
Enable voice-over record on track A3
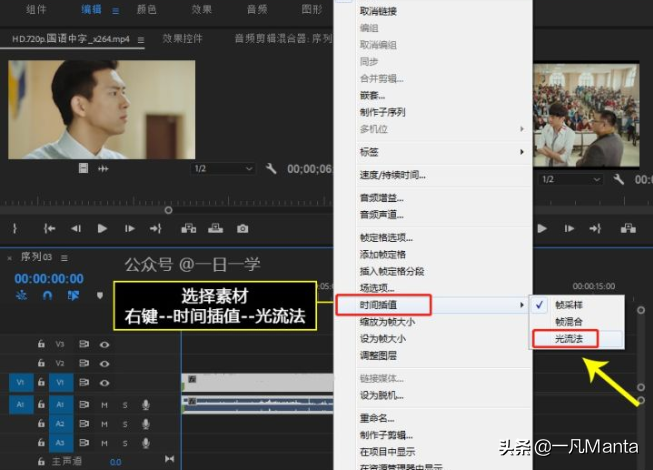[146, 443]
